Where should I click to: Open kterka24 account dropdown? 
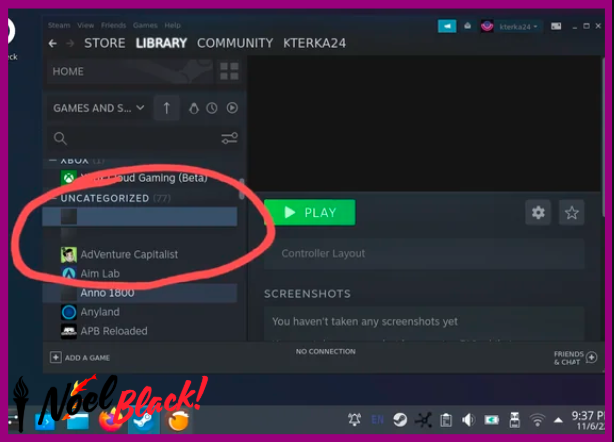(x=518, y=27)
